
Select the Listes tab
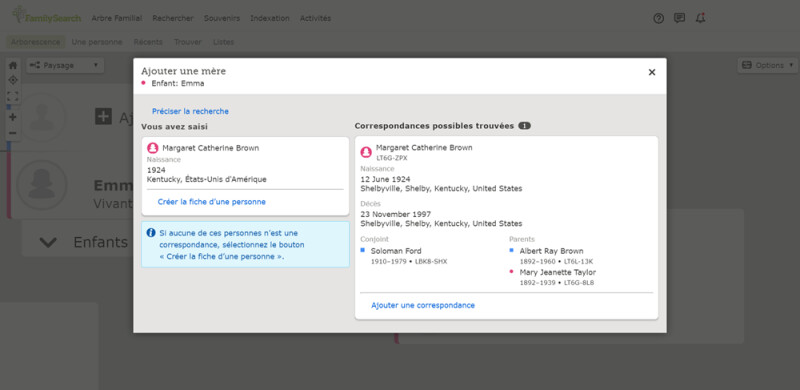click(x=223, y=42)
